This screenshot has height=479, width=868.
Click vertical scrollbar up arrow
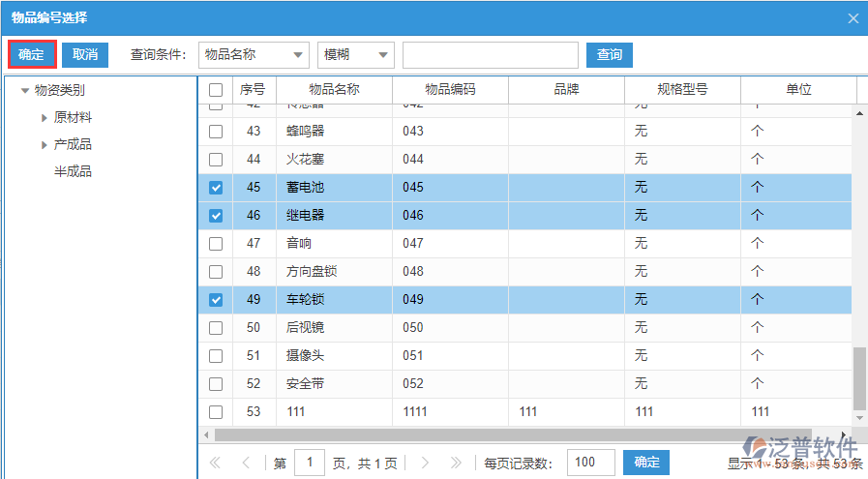coord(859,113)
